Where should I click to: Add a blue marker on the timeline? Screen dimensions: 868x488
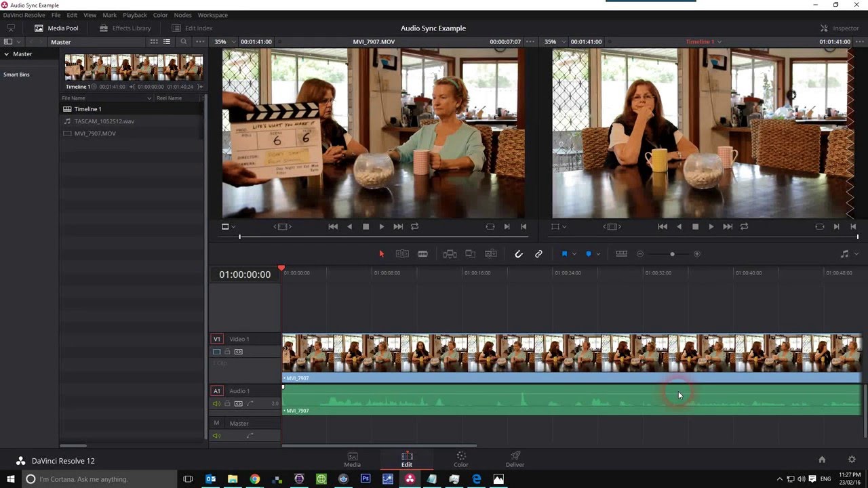coord(588,254)
